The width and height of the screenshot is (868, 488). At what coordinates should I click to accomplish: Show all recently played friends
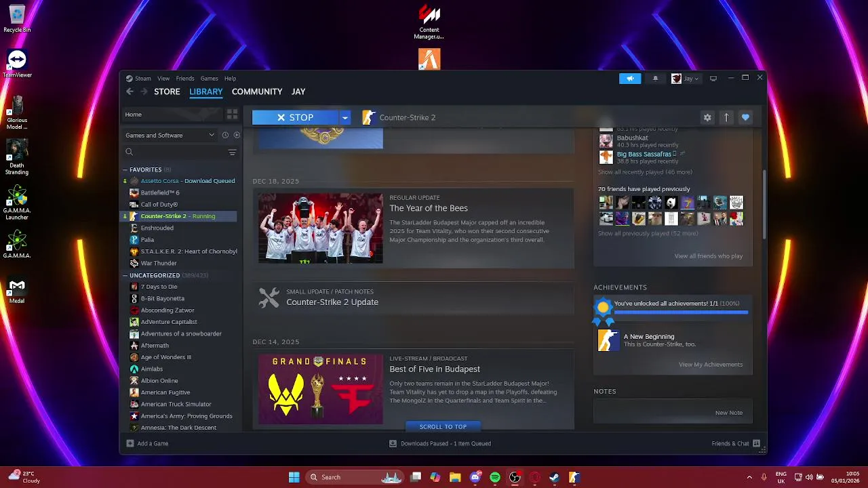(x=645, y=172)
